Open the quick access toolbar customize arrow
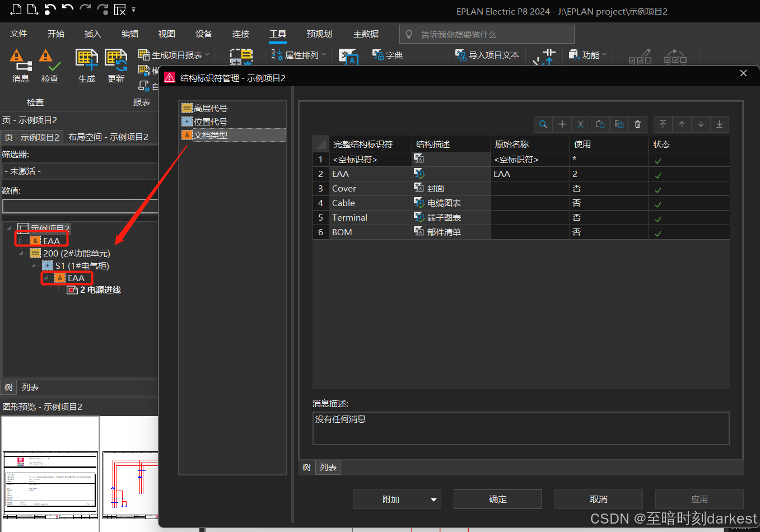Image resolution: width=760 pixels, height=532 pixels. [x=134, y=10]
